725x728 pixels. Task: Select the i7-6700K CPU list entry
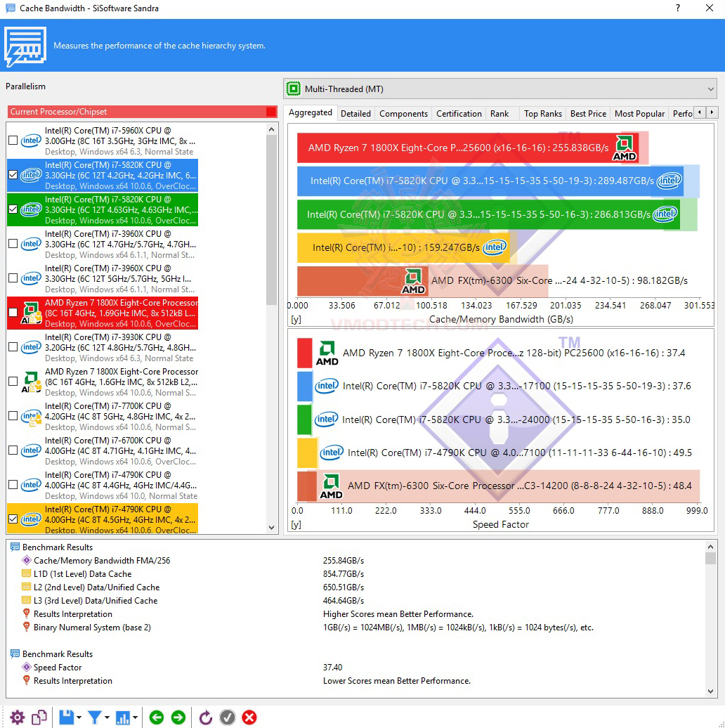[x=103, y=450]
